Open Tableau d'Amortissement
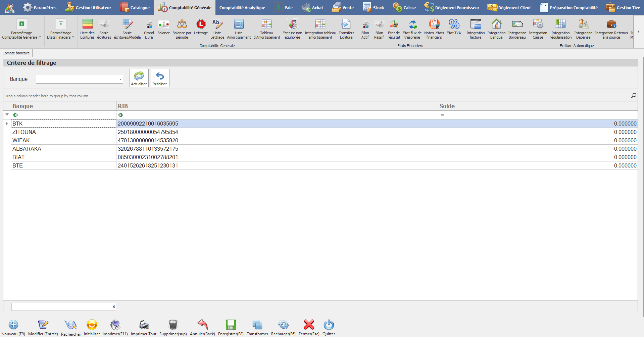This screenshot has width=644, height=337. point(266,29)
